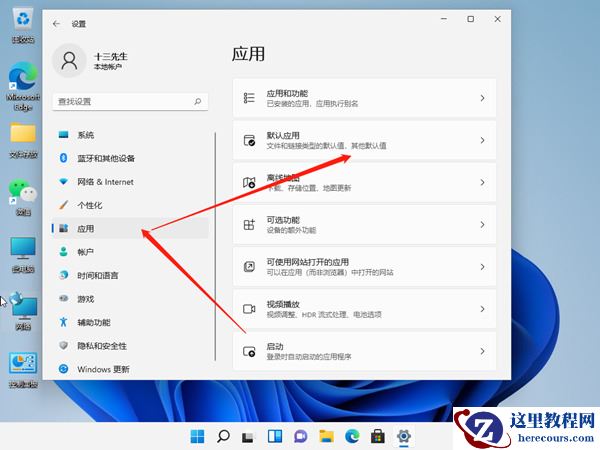Click the link icon of 可使用网站打开的应用
Image resolution: width=600 pixels, height=450 pixels.
pyautogui.click(x=249, y=267)
